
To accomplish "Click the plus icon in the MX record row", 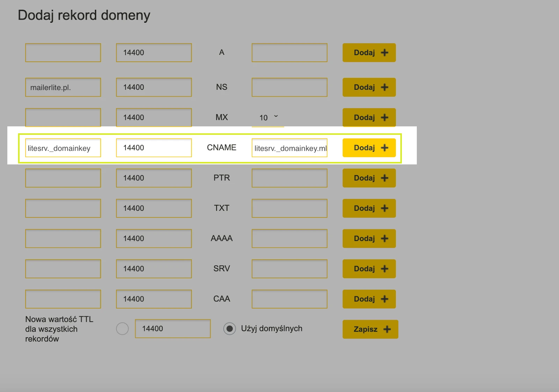I will [x=384, y=118].
